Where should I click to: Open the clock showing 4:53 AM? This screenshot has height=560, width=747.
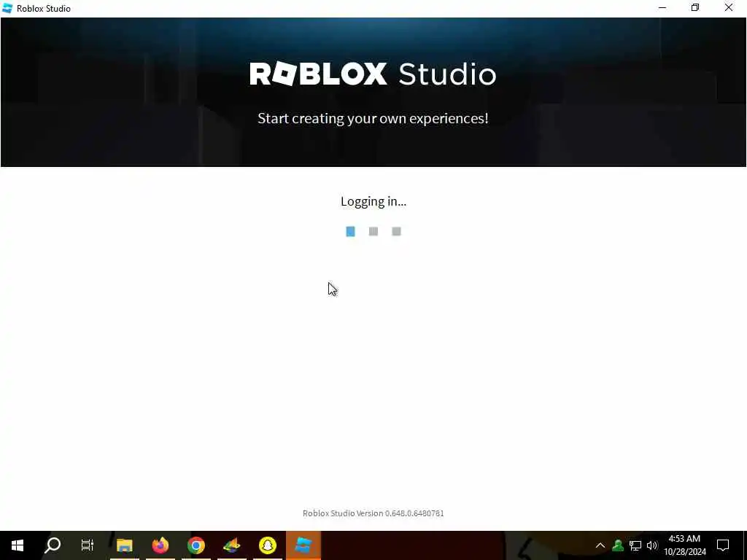coord(684,545)
